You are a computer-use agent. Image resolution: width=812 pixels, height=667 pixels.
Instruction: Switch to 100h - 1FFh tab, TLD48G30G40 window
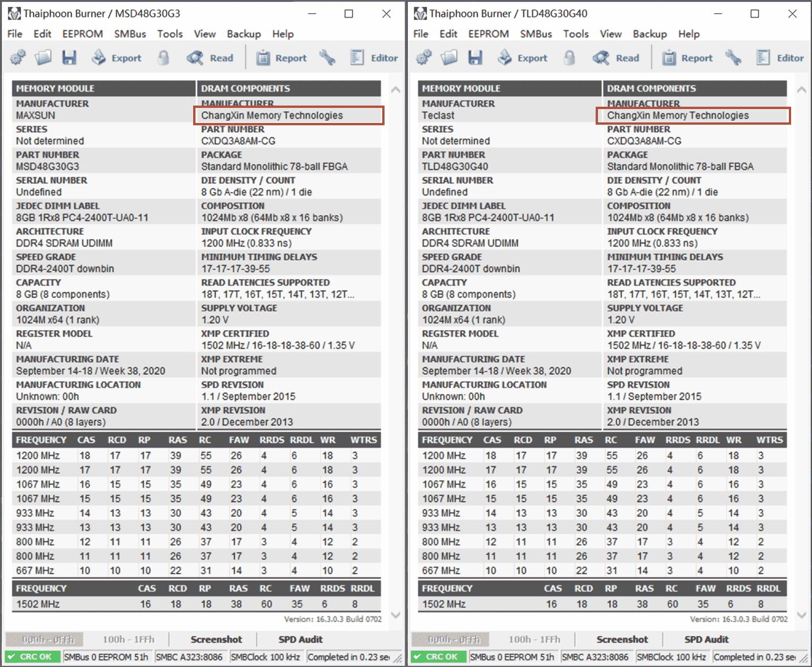[534, 639]
